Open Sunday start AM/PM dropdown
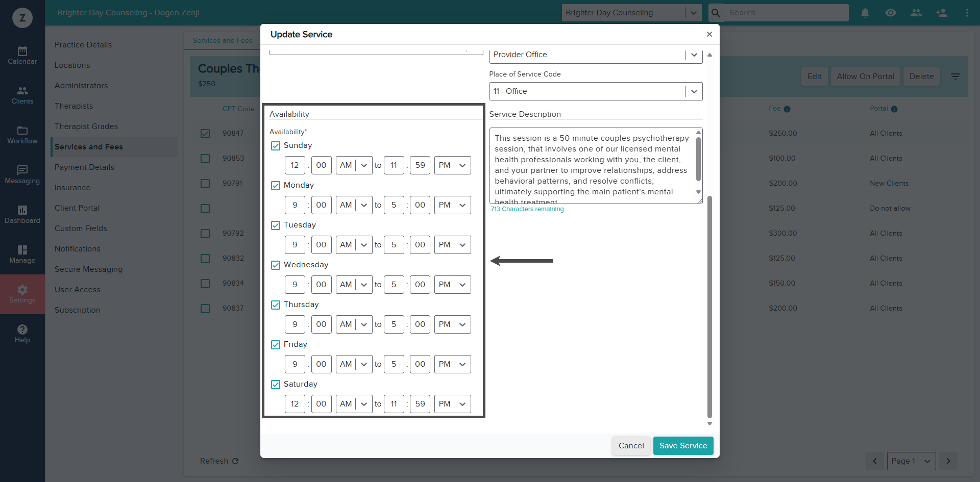 point(354,165)
